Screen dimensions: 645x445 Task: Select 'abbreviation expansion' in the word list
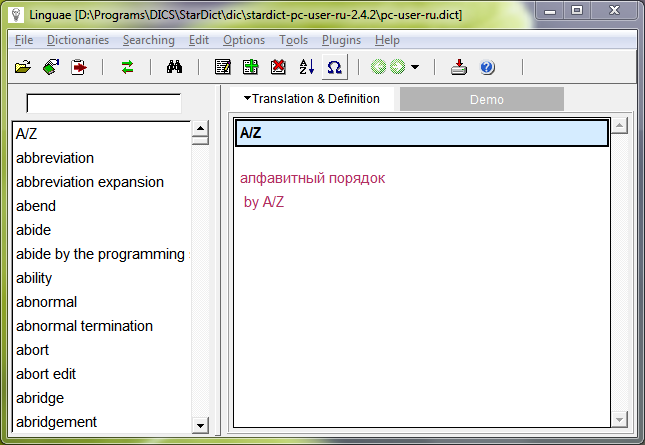(89, 182)
